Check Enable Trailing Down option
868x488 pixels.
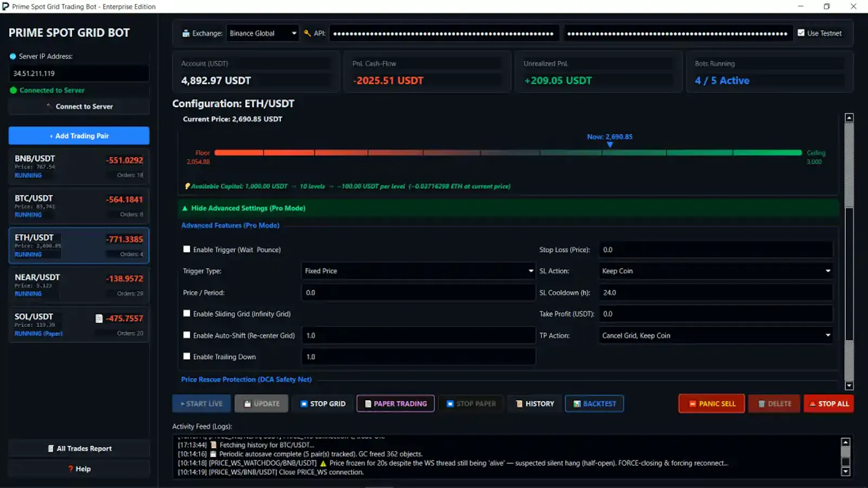coord(187,356)
